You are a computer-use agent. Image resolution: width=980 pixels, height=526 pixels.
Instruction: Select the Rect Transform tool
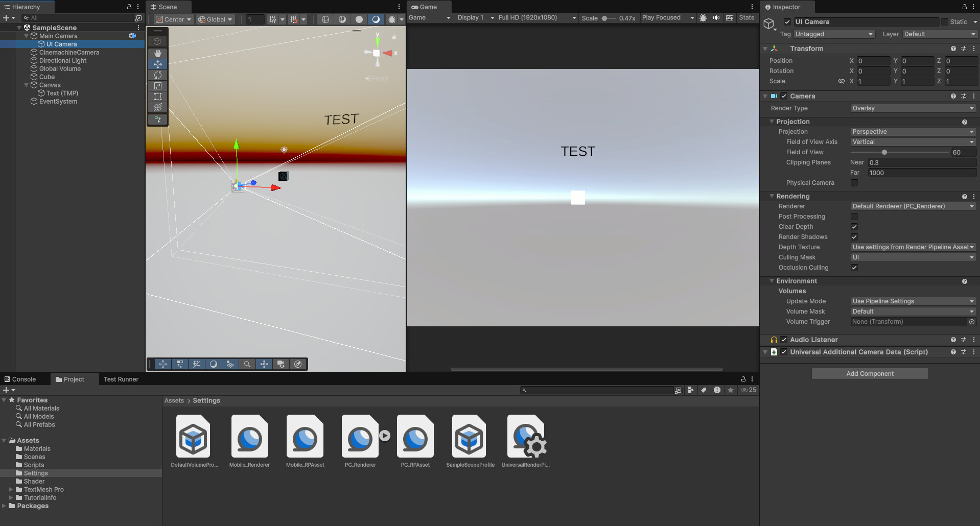[x=157, y=97]
